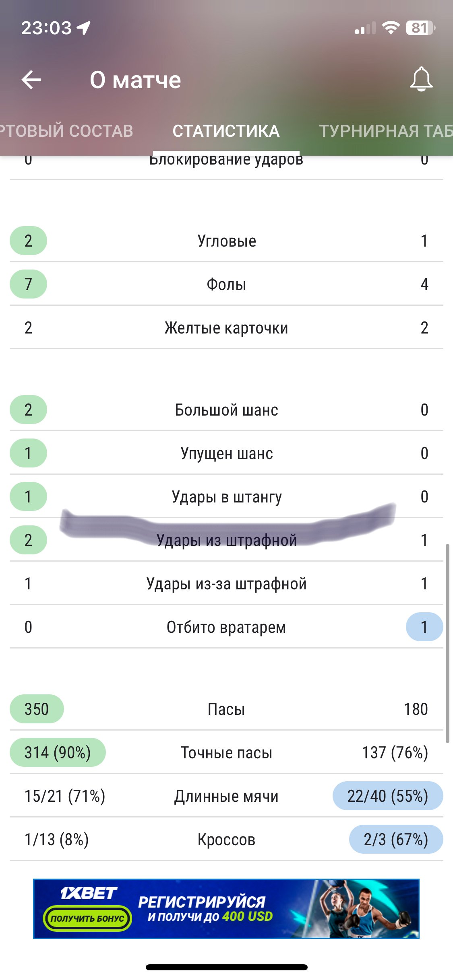This screenshot has height=980, width=453.
Task: Tap the green 350 passes badge
Action: pyautogui.click(x=37, y=709)
